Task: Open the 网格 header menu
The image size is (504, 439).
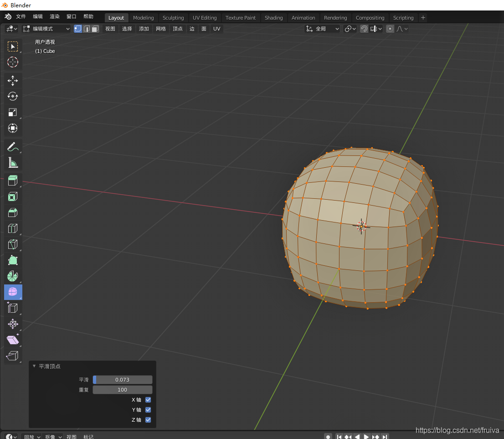Action: (161, 29)
